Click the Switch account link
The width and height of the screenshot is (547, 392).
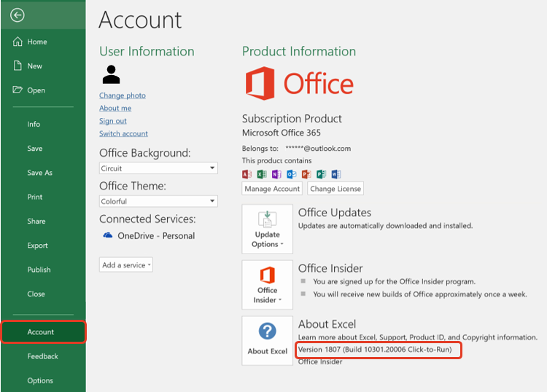[123, 133]
